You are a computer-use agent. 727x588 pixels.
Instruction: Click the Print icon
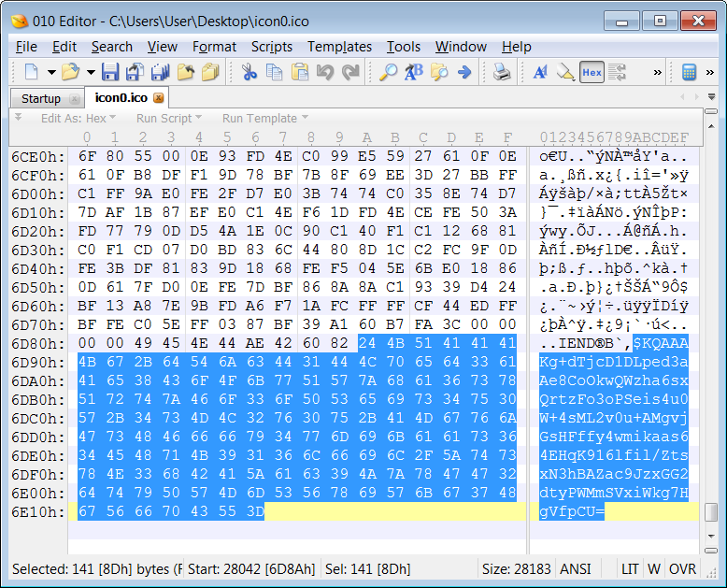[x=502, y=72]
